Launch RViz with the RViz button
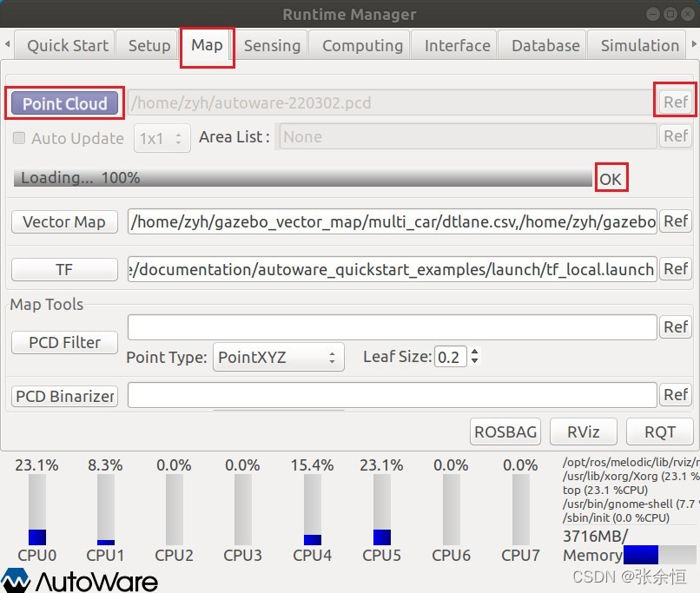 click(x=583, y=432)
